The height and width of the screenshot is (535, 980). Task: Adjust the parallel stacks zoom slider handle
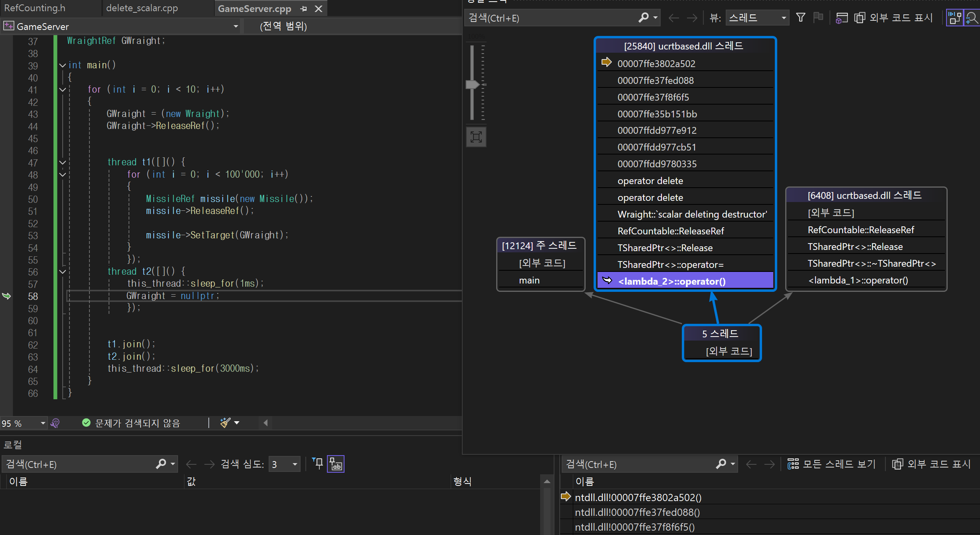[x=472, y=84]
